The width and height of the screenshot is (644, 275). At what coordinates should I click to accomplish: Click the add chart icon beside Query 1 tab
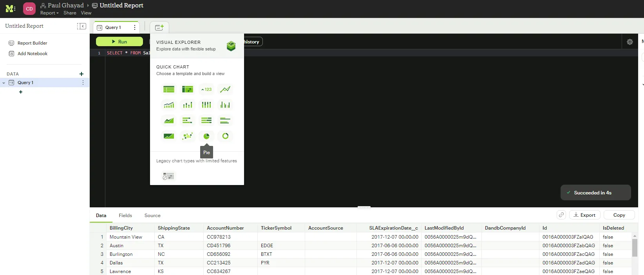(x=159, y=27)
